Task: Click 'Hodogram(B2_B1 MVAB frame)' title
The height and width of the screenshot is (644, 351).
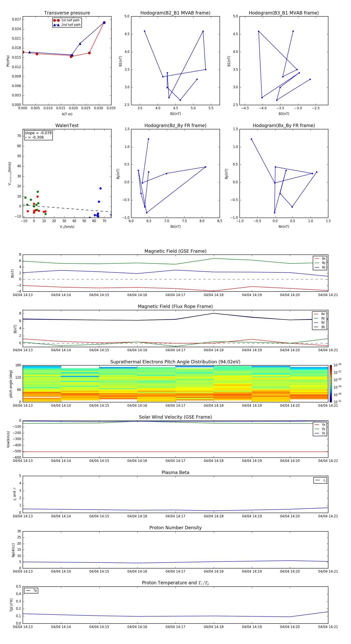Action: (175, 13)
